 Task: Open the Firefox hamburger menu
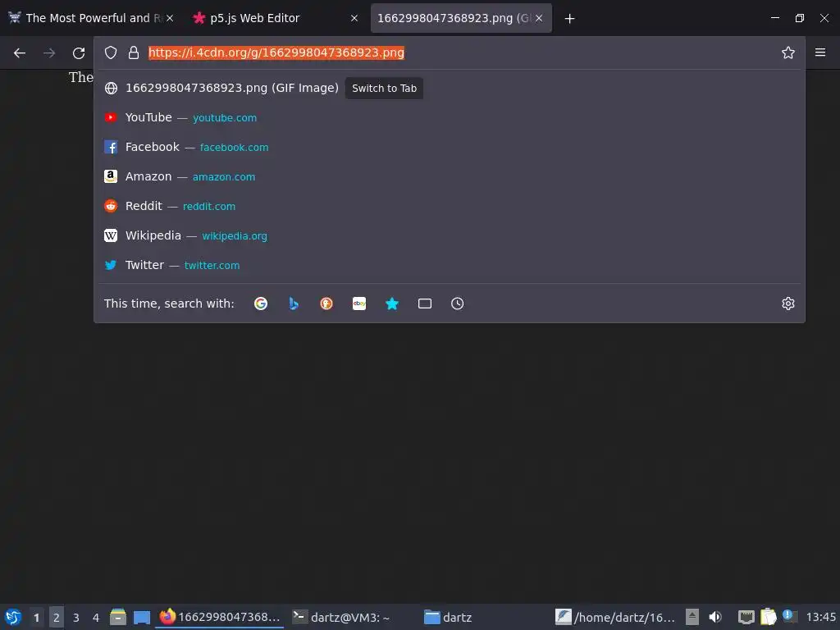(820, 52)
